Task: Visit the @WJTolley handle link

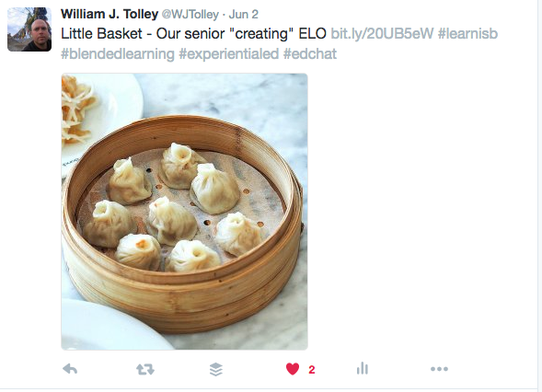Action: click(190, 15)
